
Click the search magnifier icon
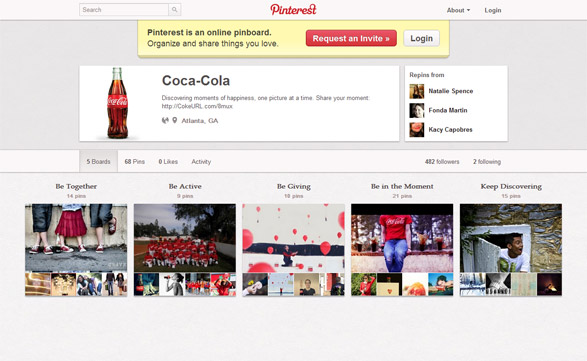[x=174, y=10]
